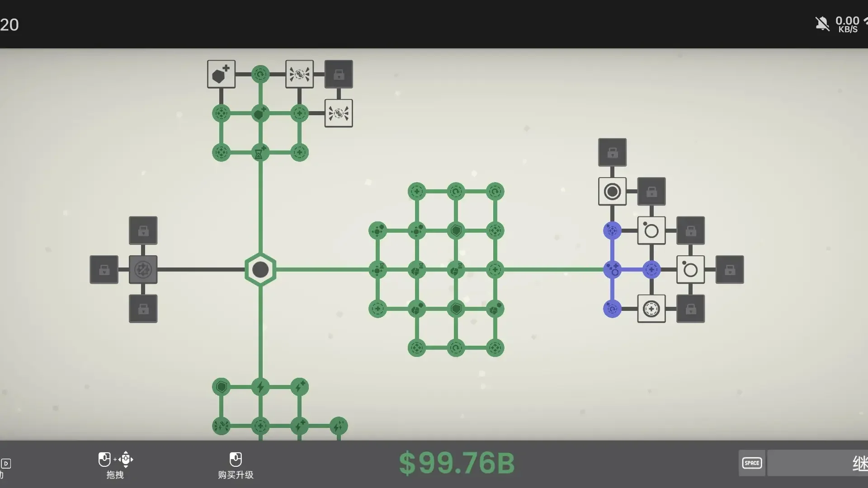Select the leftmost hourglass node in central grid
This screenshot has height=488, width=868.
377,270
